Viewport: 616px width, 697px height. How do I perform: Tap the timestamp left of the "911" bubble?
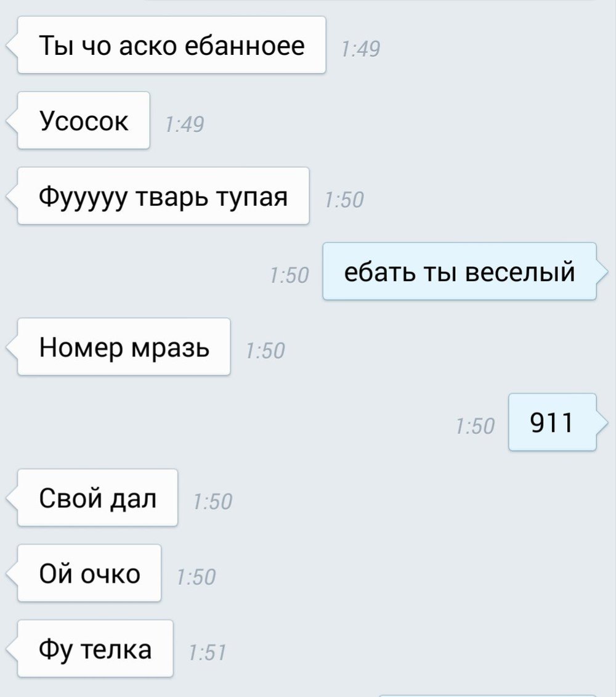click(x=475, y=426)
